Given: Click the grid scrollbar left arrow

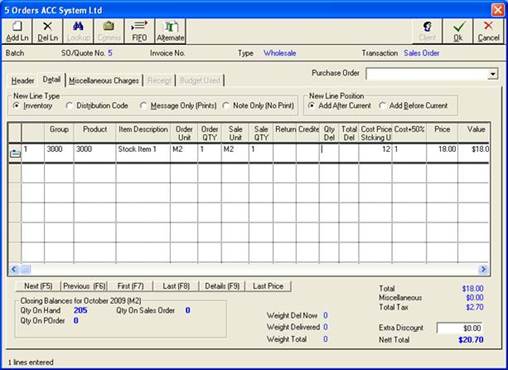Looking at the screenshot, I should [14, 269].
